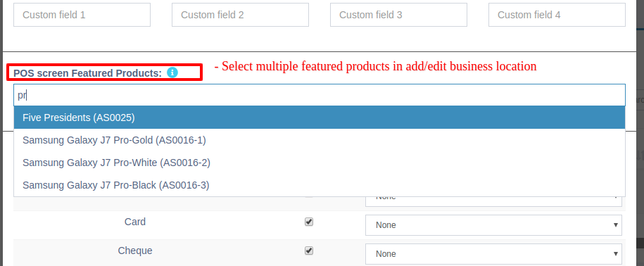The width and height of the screenshot is (644, 266).
Task: Toggle the Cheque payment checkbox
Action: [x=309, y=251]
